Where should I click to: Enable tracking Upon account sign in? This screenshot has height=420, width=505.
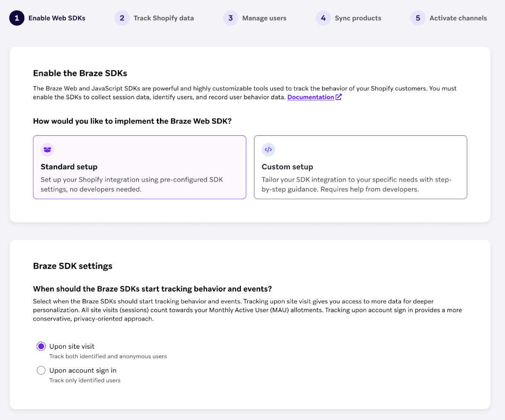[41, 370]
